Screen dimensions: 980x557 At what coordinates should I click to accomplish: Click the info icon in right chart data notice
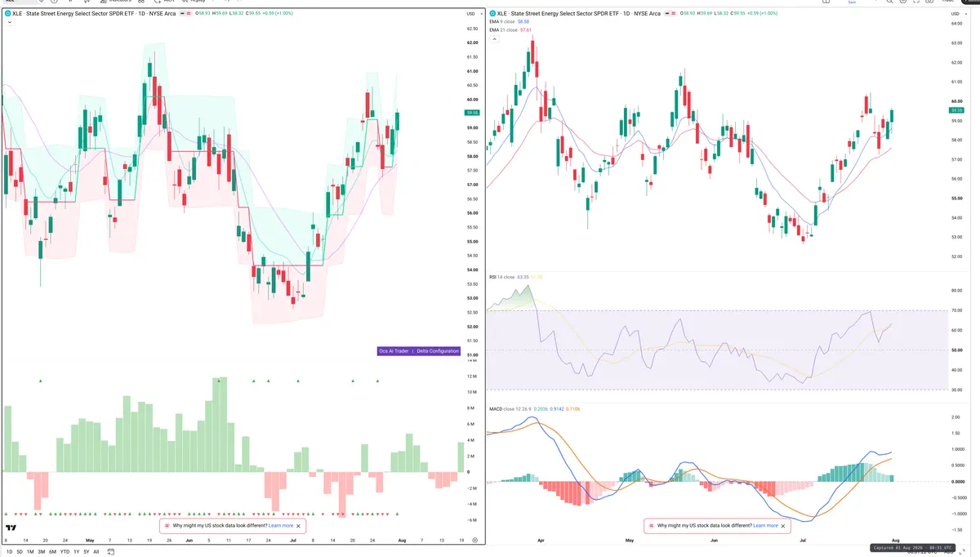[x=651, y=526]
